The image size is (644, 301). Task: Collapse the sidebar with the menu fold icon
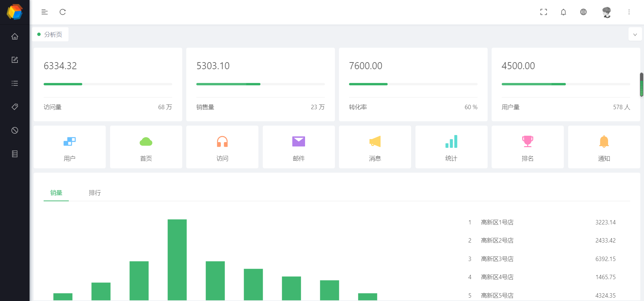pyautogui.click(x=45, y=12)
